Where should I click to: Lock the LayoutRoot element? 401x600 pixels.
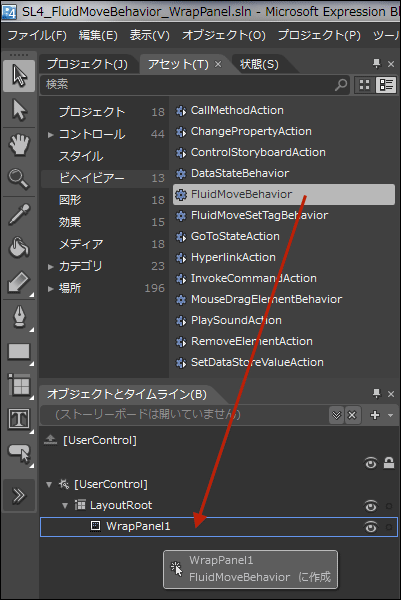tap(389, 506)
